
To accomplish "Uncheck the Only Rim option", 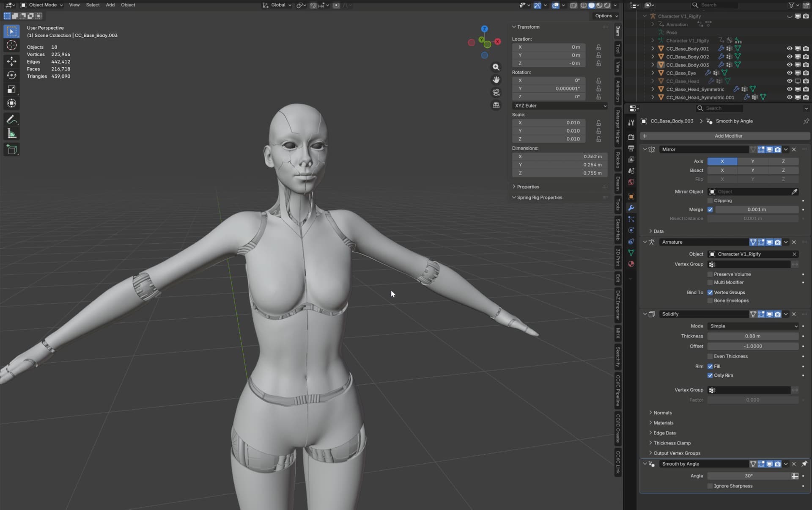I will [x=710, y=375].
